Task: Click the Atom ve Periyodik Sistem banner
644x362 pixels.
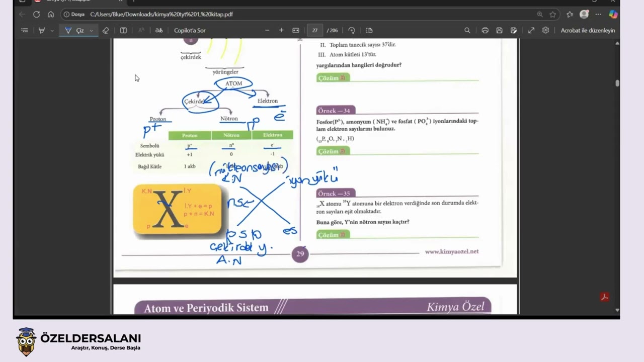Action: (206, 308)
